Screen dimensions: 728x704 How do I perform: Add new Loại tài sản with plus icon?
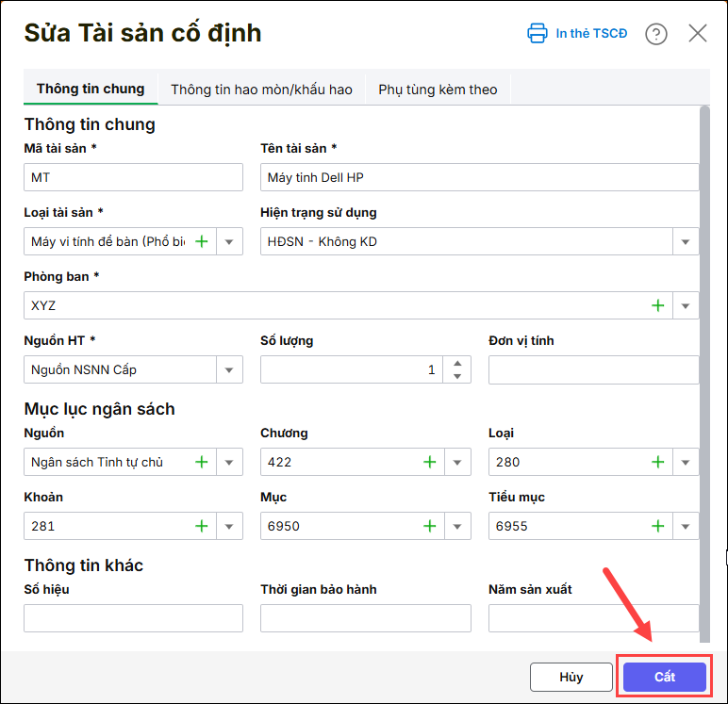201,242
